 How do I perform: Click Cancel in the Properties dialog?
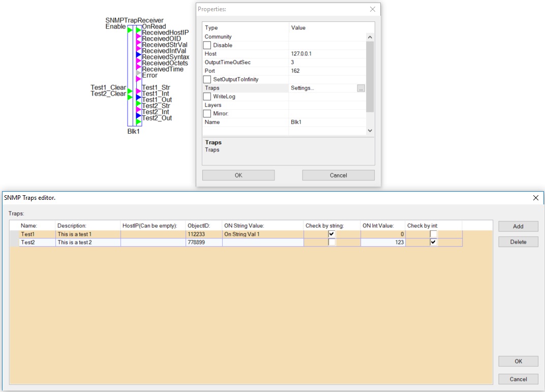338,175
